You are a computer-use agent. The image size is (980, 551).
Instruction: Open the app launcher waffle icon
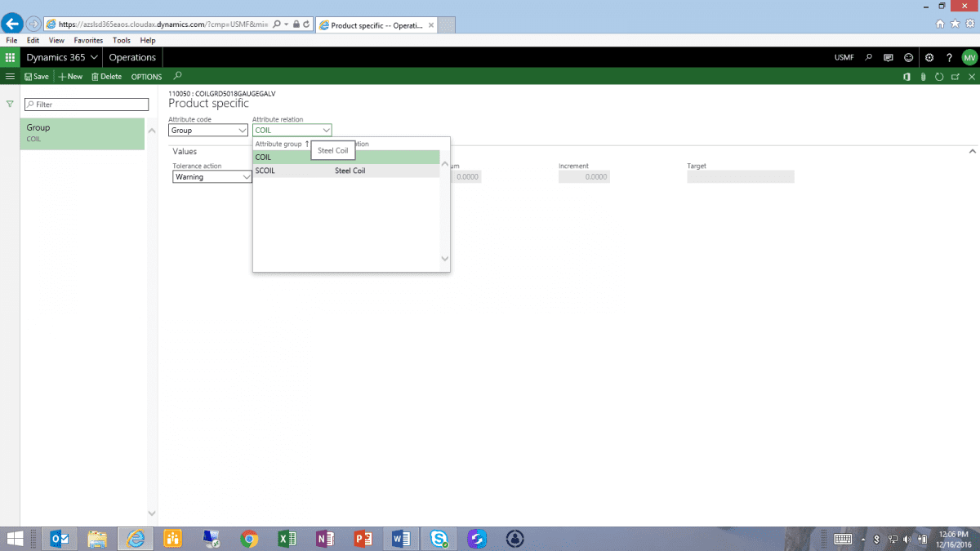point(10,57)
